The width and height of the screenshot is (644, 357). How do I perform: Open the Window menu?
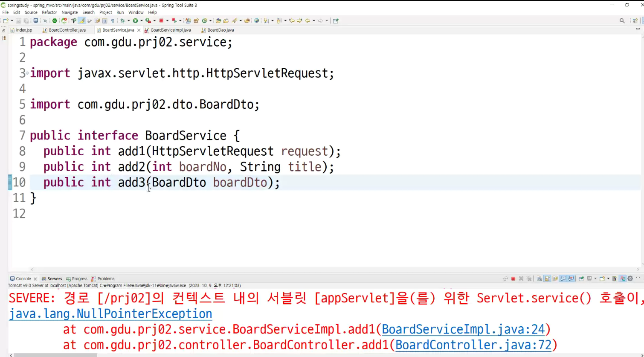pos(136,12)
